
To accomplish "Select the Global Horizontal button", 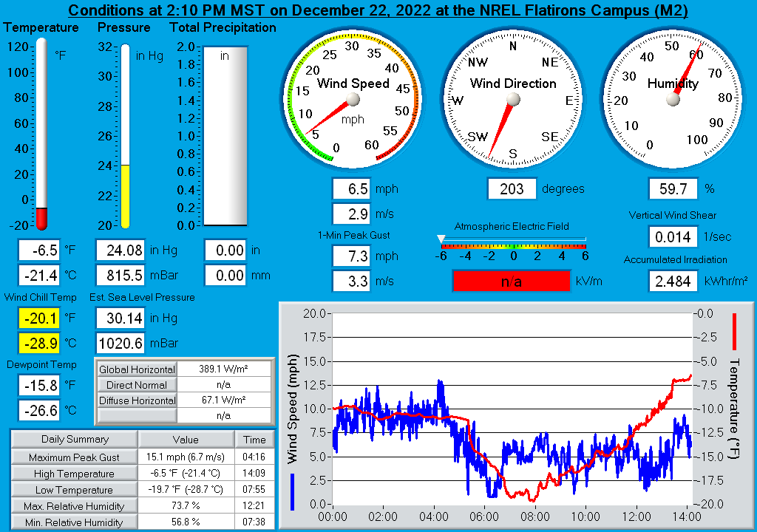I will pyautogui.click(x=137, y=369).
